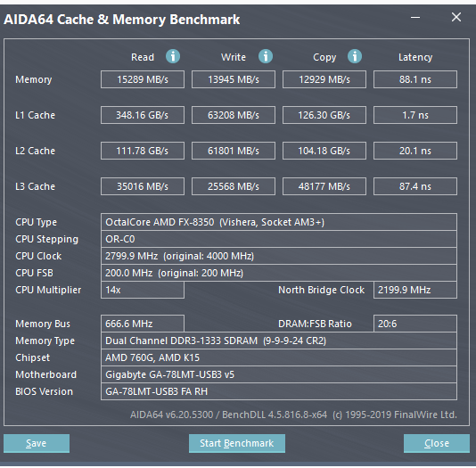Click the Close button at bottom
This screenshot has width=476, height=468.
437,443
